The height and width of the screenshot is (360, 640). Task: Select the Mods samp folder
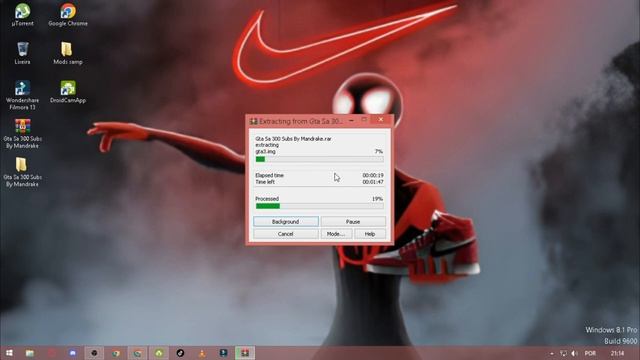pos(68,53)
